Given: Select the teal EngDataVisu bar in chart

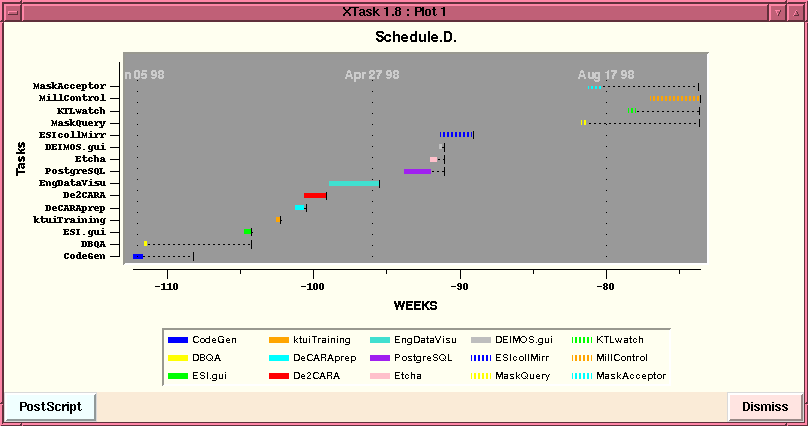Looking at the screenshot, I should point(353,183).
